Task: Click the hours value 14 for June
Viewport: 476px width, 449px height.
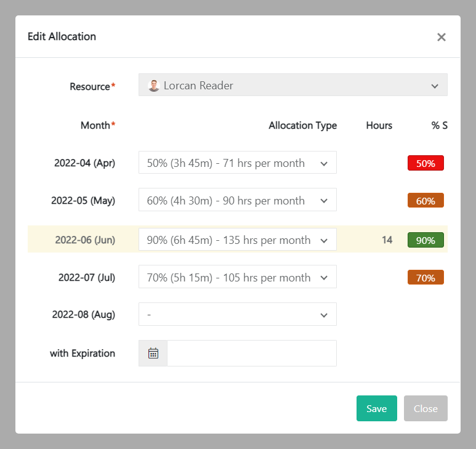Action: point(387,240)
